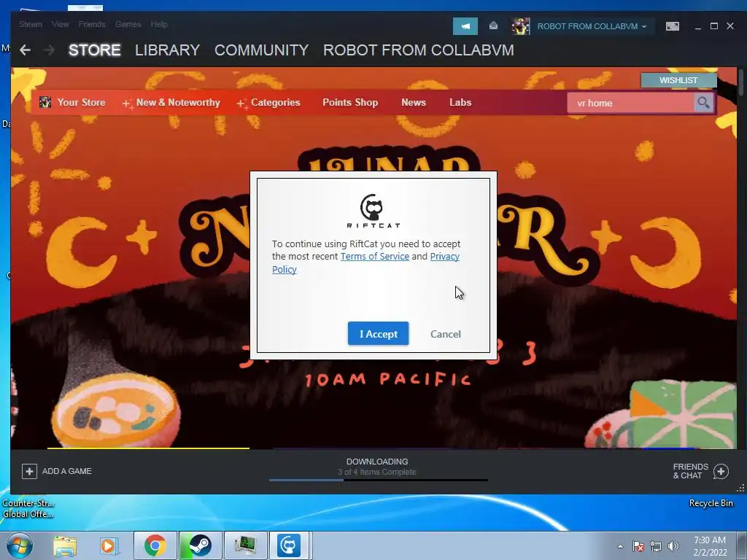
Task: Open Windows Explorer from the taskbar
Action: pos(65,545)
